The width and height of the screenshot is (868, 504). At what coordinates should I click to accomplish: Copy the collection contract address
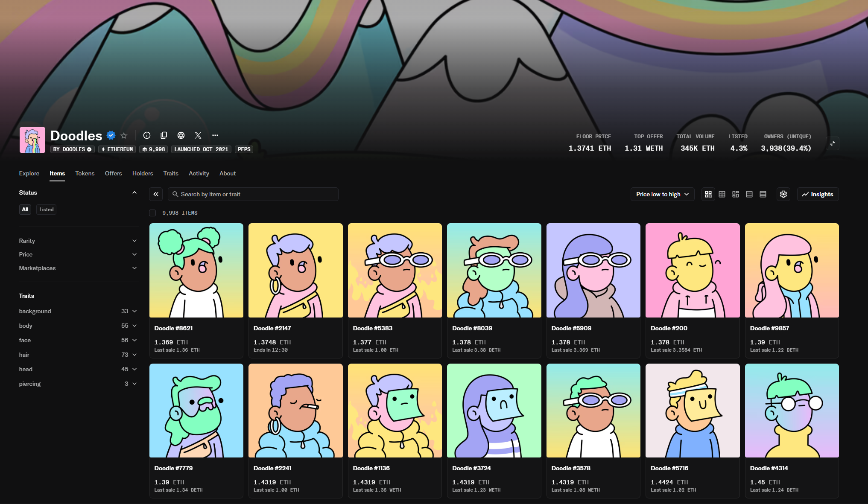pyautogui.click(x=164, y=135)
